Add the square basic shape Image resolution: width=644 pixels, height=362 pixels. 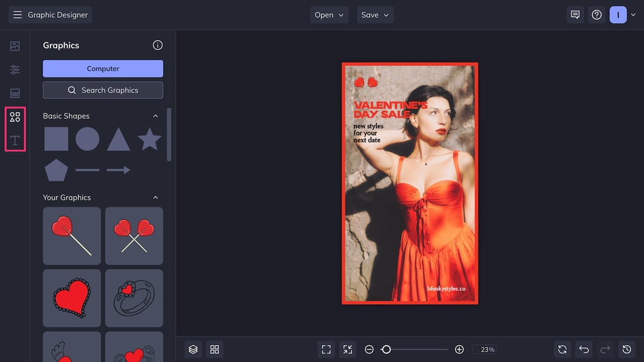point(56,138)
